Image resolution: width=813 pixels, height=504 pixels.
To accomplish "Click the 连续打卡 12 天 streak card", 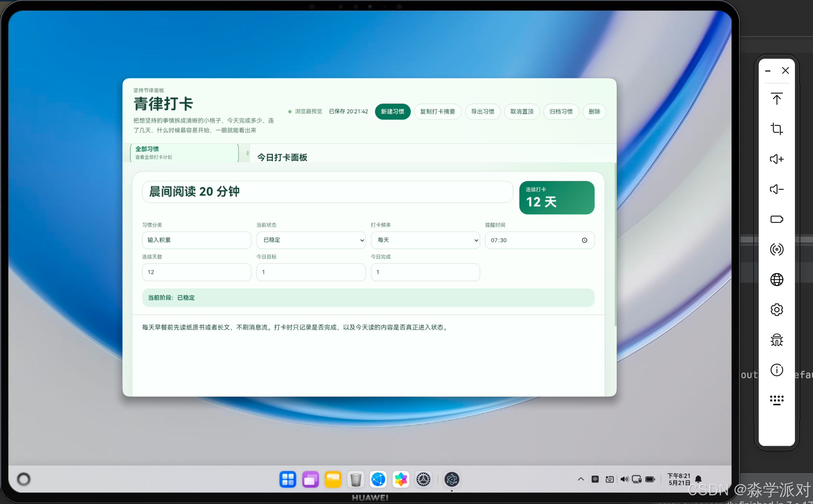I will click(556, 198).
